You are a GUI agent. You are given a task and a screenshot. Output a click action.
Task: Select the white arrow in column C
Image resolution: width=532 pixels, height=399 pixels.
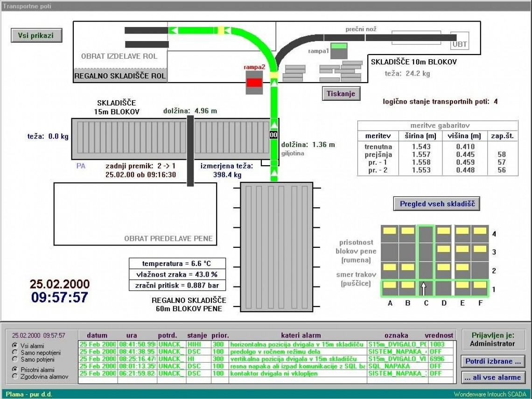(x=424, y=288)
